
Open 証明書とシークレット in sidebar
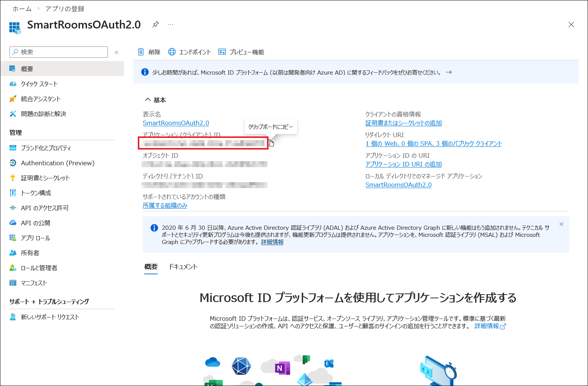[45, 178]
